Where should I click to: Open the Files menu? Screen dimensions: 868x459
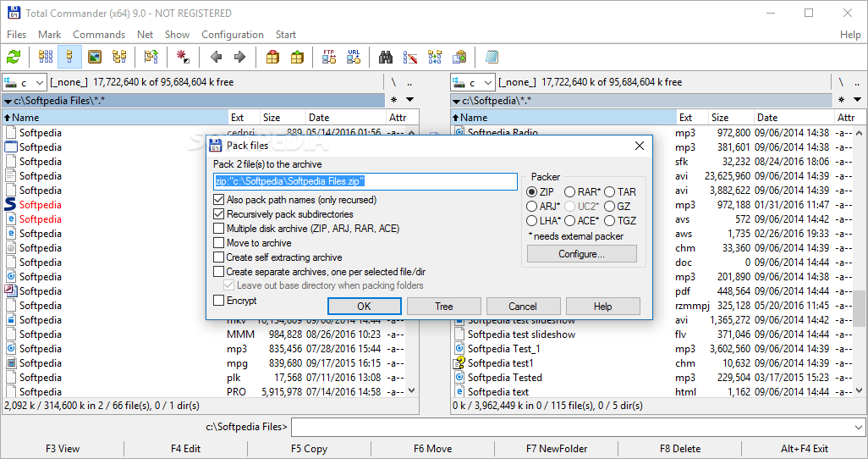pos(17,35)
